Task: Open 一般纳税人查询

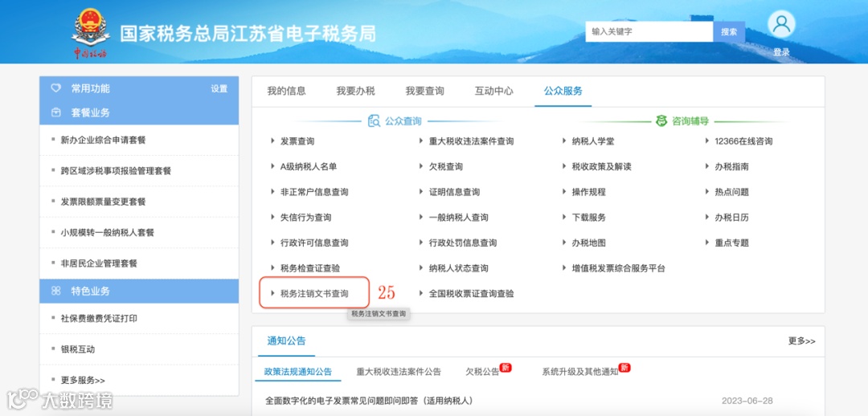Action: pyautogui.click(x=458, y=218)
